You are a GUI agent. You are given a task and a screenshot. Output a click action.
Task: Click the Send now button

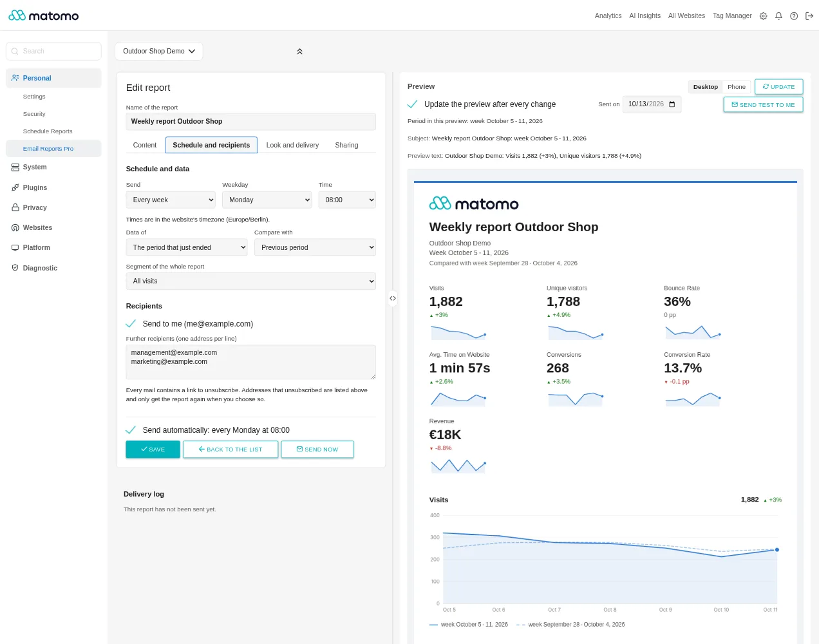317,450
